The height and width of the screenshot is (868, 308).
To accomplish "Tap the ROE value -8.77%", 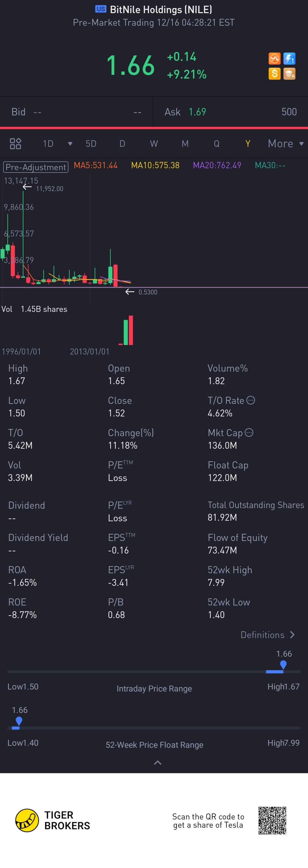I will tap(22, 615).
